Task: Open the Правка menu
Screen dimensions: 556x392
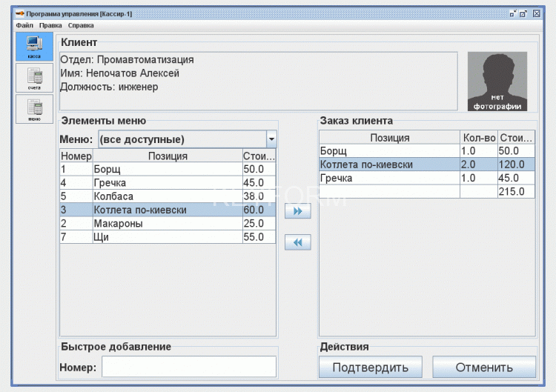Action: [50, 25]
